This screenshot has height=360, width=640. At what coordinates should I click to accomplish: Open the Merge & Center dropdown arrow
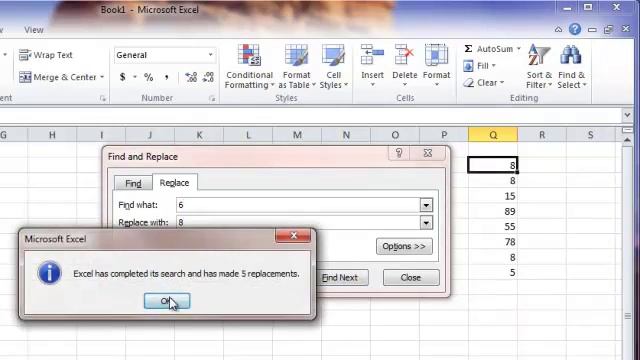(102, 77)
